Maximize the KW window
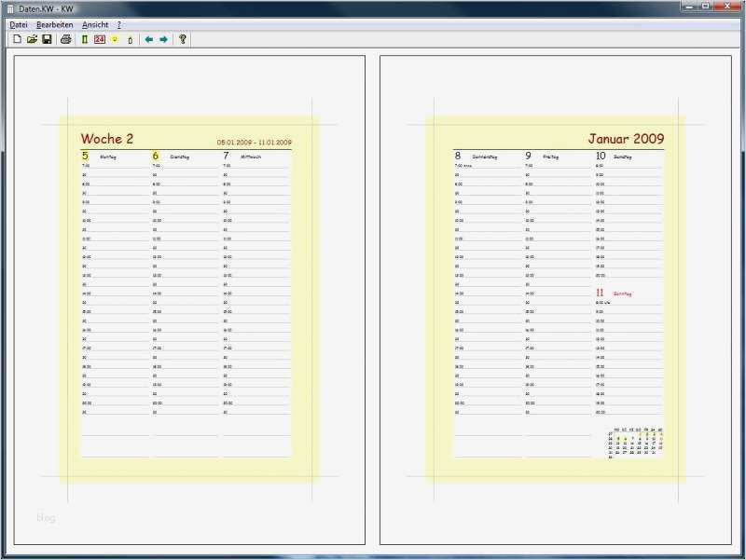The height and width of the screenshot is (560, 746). pyautogui.click(x=706, y=6)
